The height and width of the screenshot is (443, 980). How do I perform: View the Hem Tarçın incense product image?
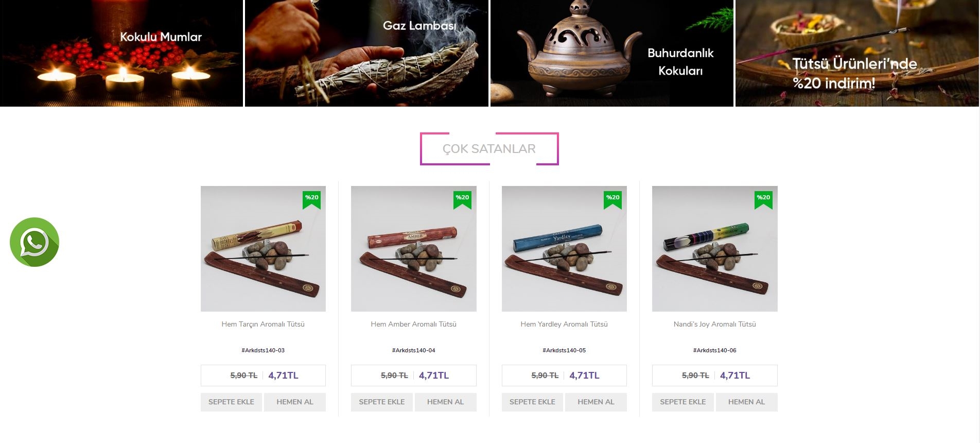click(x=263, y=249)
